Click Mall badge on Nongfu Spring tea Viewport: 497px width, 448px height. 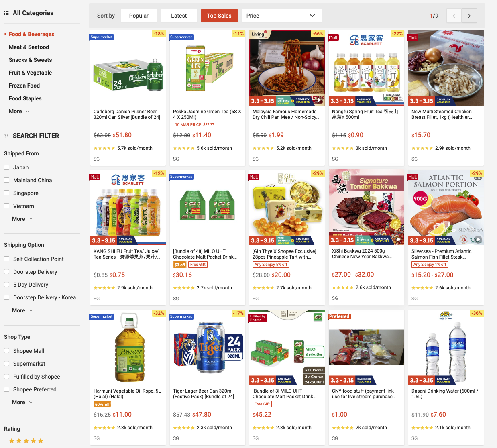click(x=333, y=37)
